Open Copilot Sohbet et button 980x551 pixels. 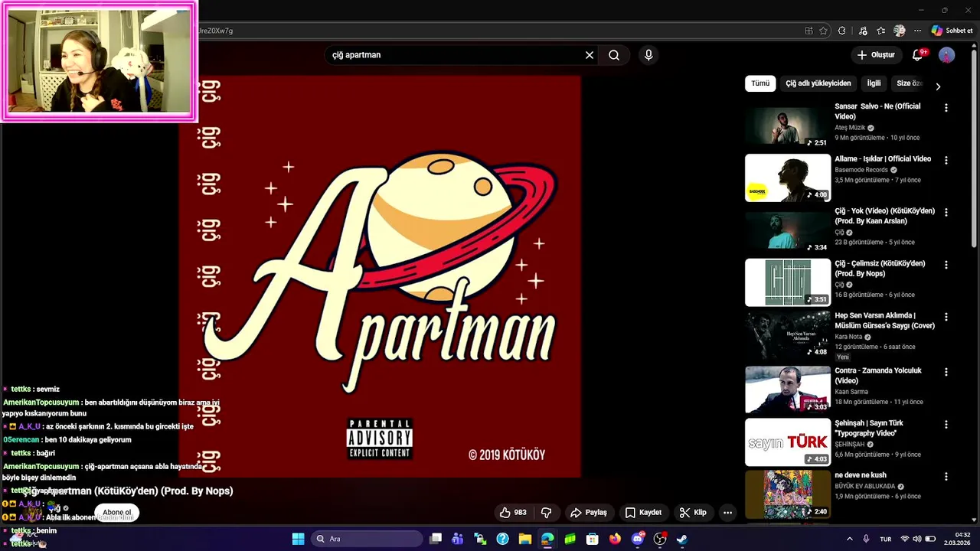(952, 31)
